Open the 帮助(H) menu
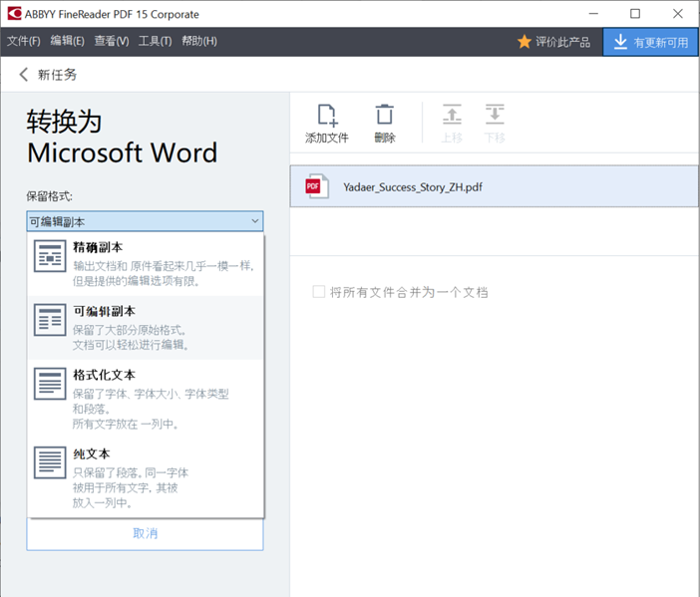Screen dimensions: 700x597 pos(199,41)
